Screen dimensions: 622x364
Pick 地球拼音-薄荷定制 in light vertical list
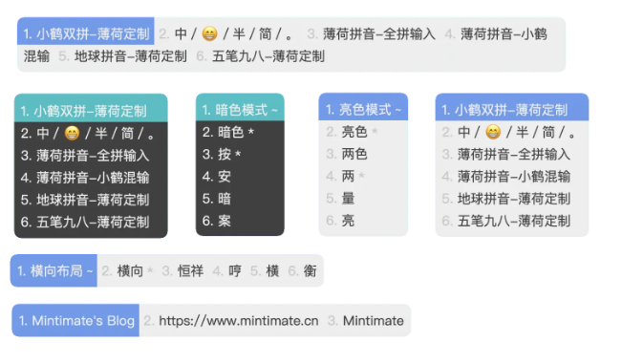512,199
